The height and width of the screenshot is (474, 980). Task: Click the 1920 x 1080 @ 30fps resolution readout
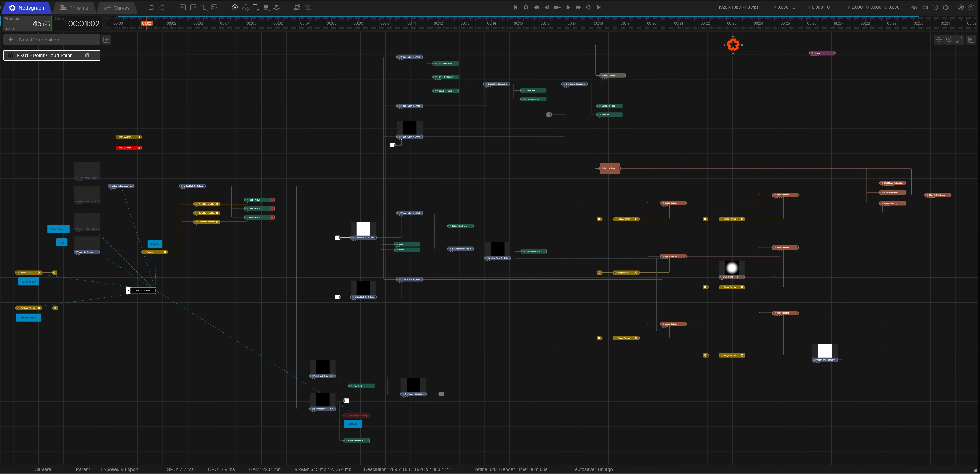[738, 7]
